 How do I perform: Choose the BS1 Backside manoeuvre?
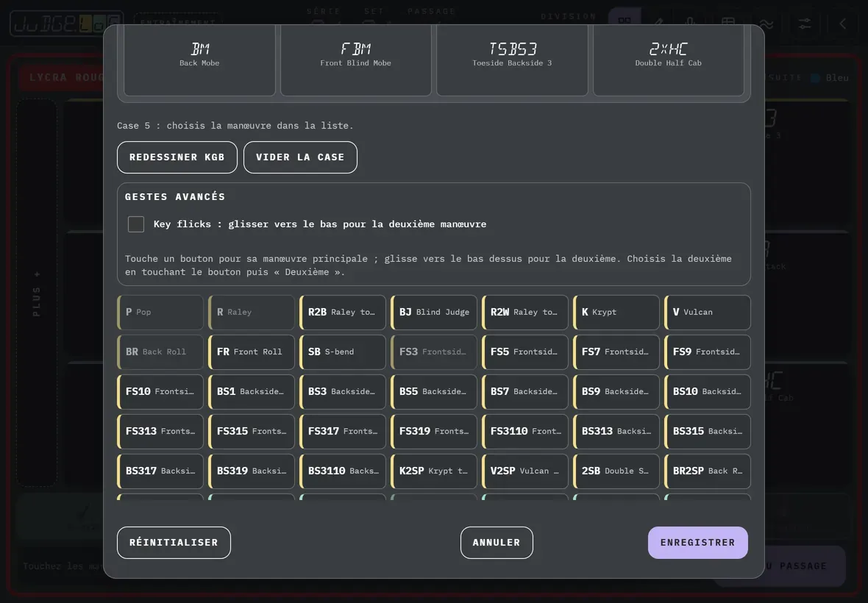[x=252, y=392]
